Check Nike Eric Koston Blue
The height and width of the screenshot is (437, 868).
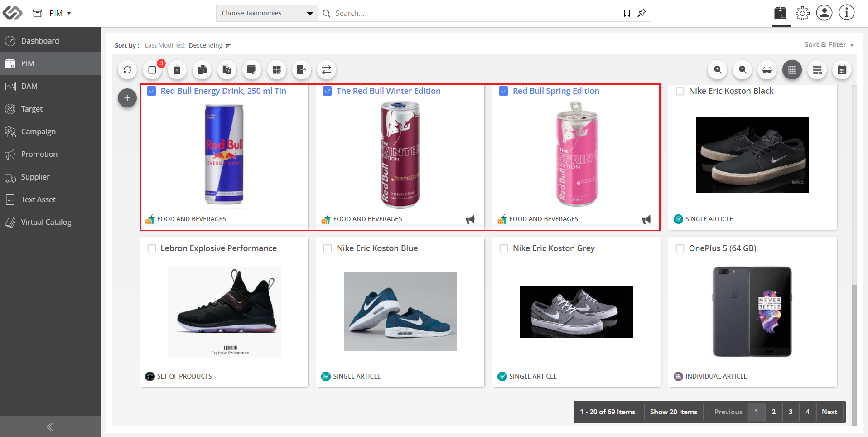coord(328,248)
